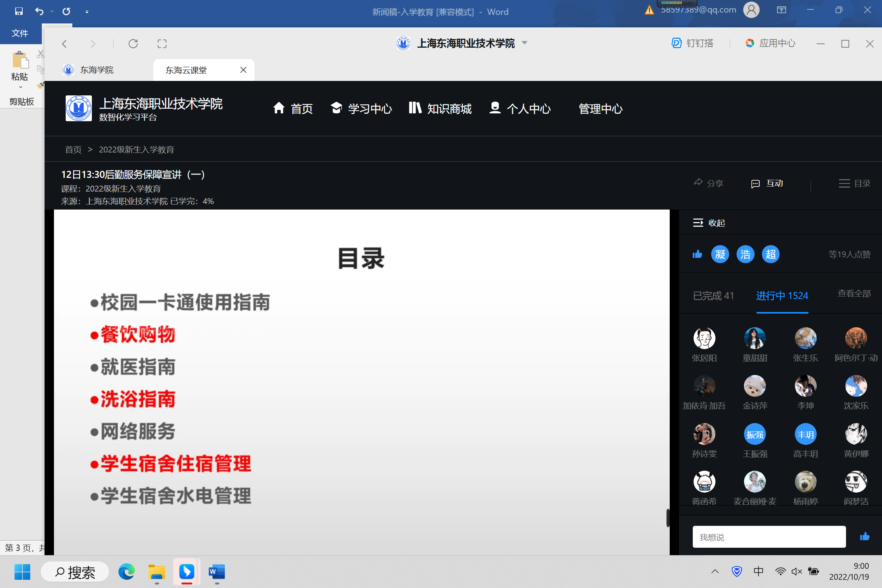Expand the 粘贴 paste dropdown arrow
The width and height of the screenshot is (882, 588).
[x=20, y=87]
